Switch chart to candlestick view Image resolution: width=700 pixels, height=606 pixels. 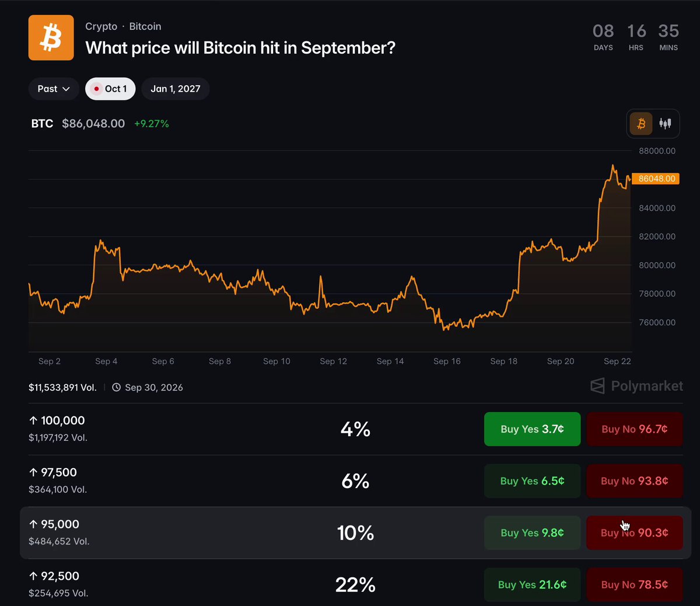pyautogui.click(x=665, y=124)
